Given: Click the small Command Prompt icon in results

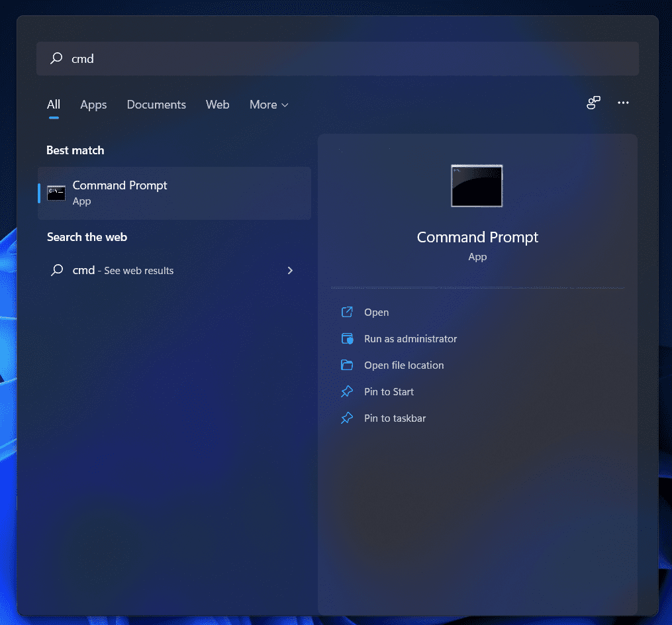Looking at the screenshot, I should click(x=56, y=193).
